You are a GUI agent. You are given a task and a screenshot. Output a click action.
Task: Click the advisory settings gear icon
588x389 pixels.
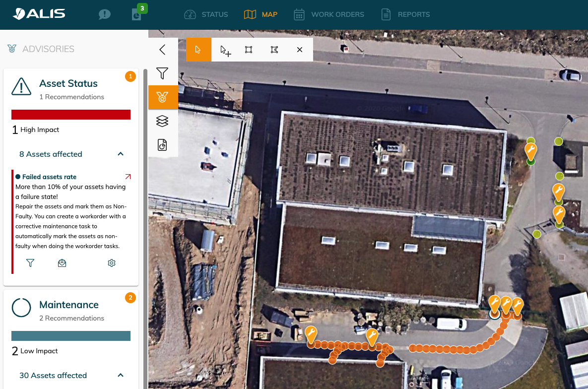(x=112, y=263)
